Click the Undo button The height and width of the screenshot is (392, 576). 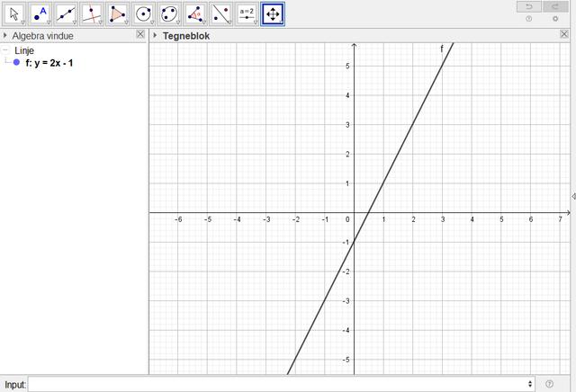(529, 6)
